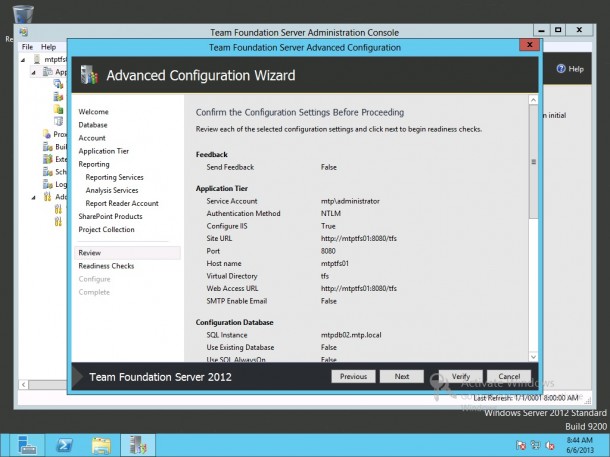Image resolution: width=610 pixels, height=457 pixels.
Task: Click the first tools icon under Additional Tools
Action: pos(58,209)
